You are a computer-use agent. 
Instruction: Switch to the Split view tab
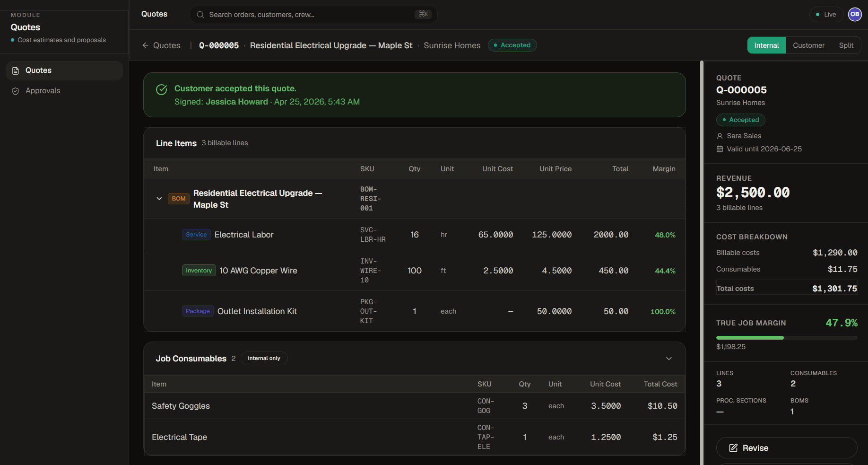tap(846, 45)
